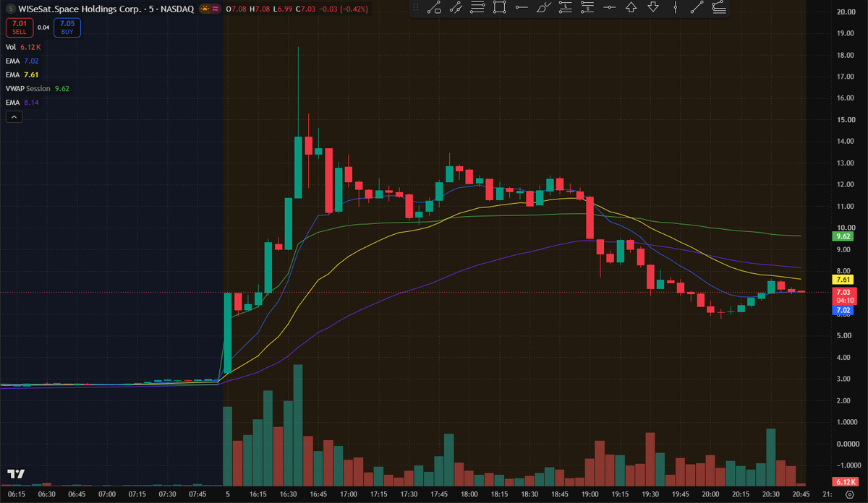Pick the vertical line tool

pos(675,8)
